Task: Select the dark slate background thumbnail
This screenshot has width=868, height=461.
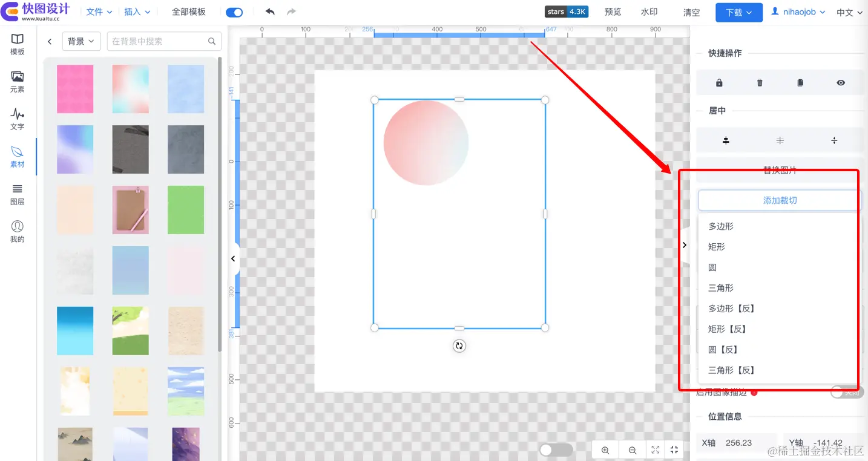Action: coord(186,149)
